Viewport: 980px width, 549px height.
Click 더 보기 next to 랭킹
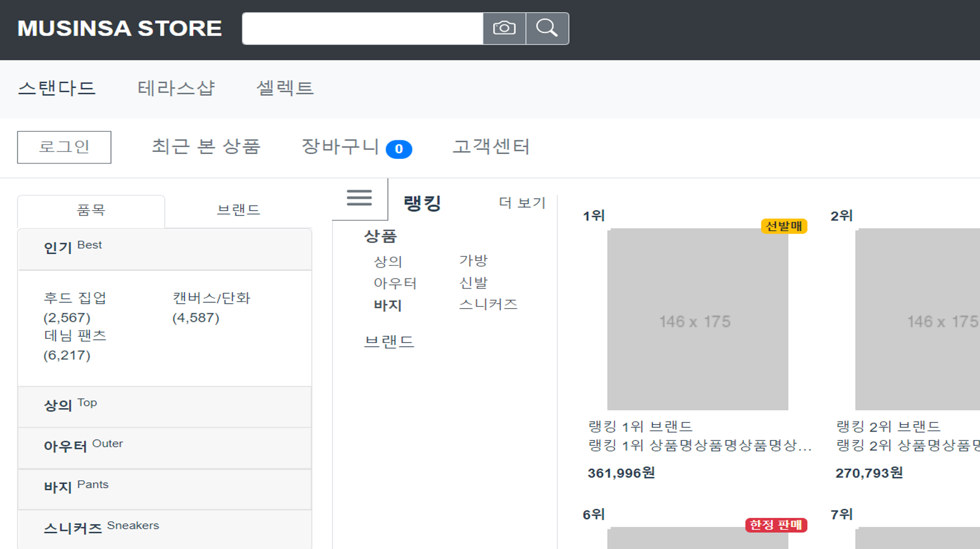(522, 203)
